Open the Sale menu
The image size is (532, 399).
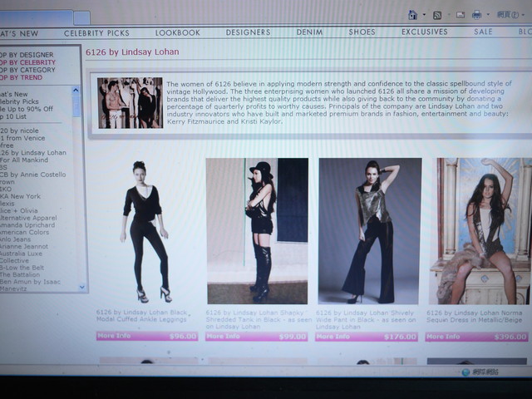(x=483, y=32)
